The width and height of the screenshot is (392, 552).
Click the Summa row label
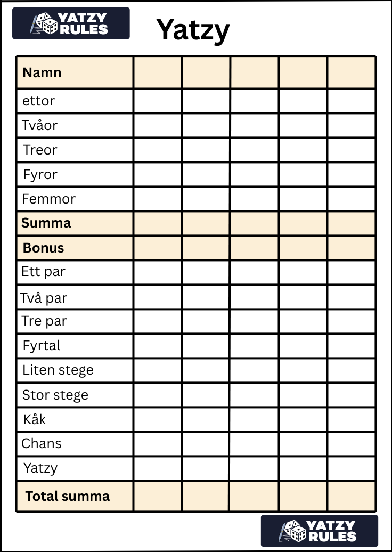(46, 223)
